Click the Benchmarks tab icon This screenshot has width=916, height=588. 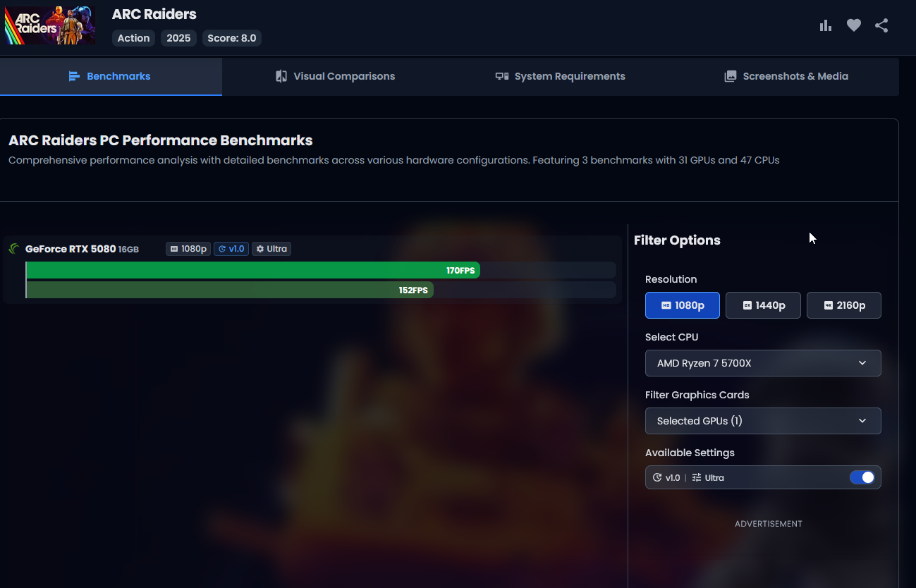point(74,76)
